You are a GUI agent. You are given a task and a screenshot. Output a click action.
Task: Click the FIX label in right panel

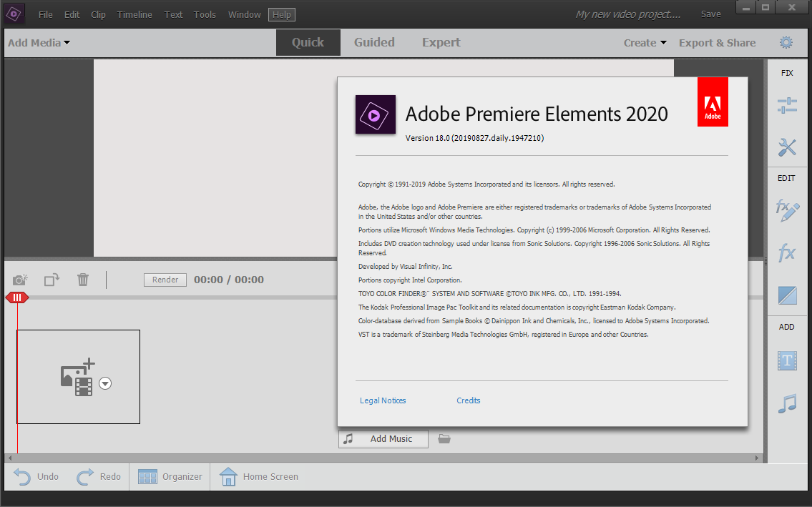click(x=787, y=73)
